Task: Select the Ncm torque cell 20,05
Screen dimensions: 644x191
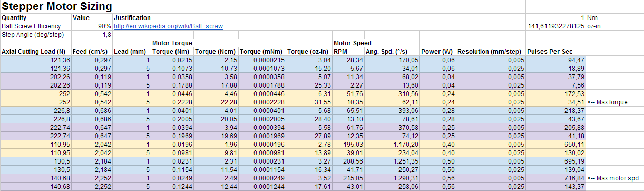Action: 216,119
